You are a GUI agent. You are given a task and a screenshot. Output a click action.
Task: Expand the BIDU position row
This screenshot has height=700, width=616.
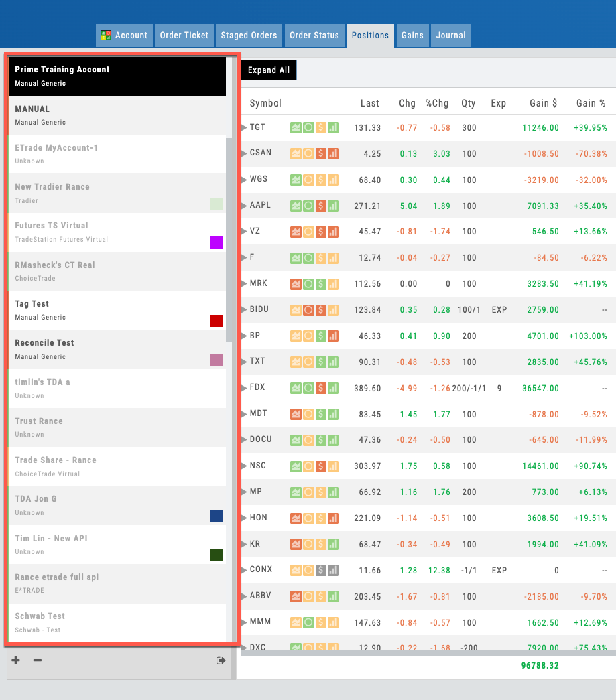click(x=244, y=309)
